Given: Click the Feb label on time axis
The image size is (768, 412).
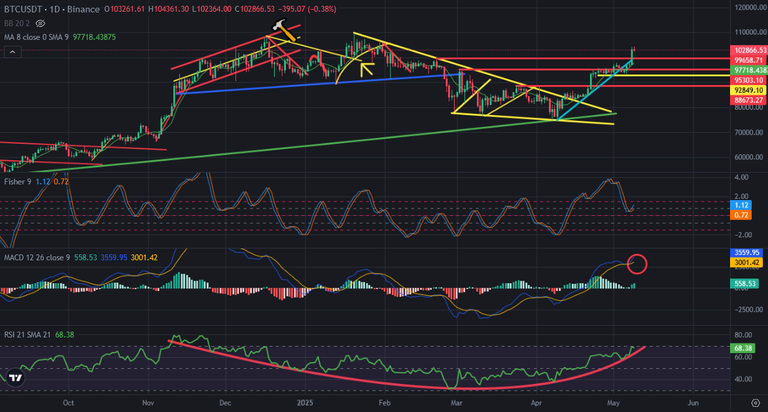Looking at the screenshot, I should click(384, 403).
